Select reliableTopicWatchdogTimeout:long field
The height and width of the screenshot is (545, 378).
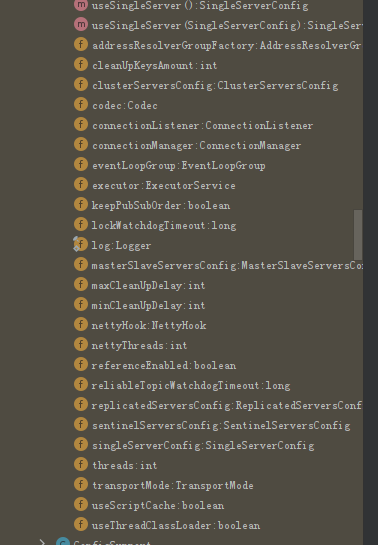coord(191,385)
